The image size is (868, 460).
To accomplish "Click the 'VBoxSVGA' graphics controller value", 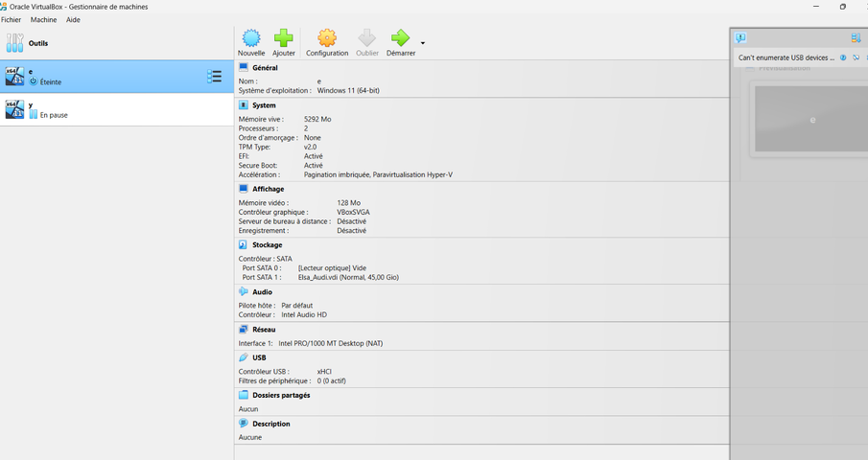I will [353, 212].
